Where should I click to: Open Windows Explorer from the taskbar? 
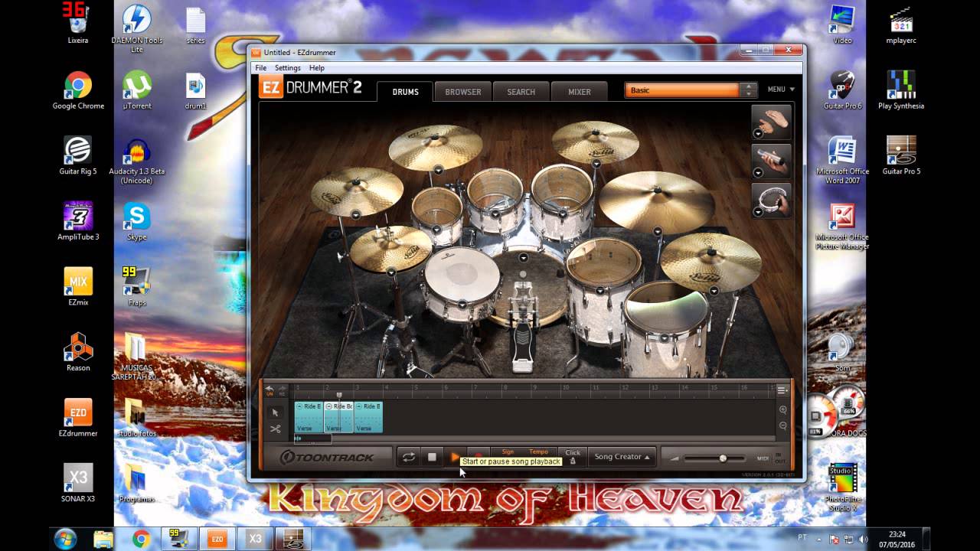click(x=103, y=539)
